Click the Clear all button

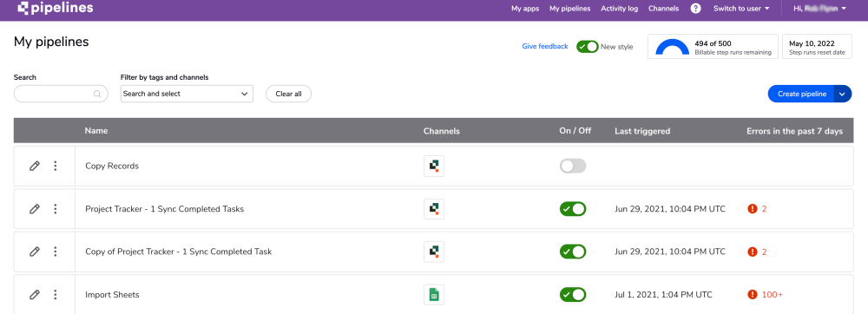coord(288,94)
